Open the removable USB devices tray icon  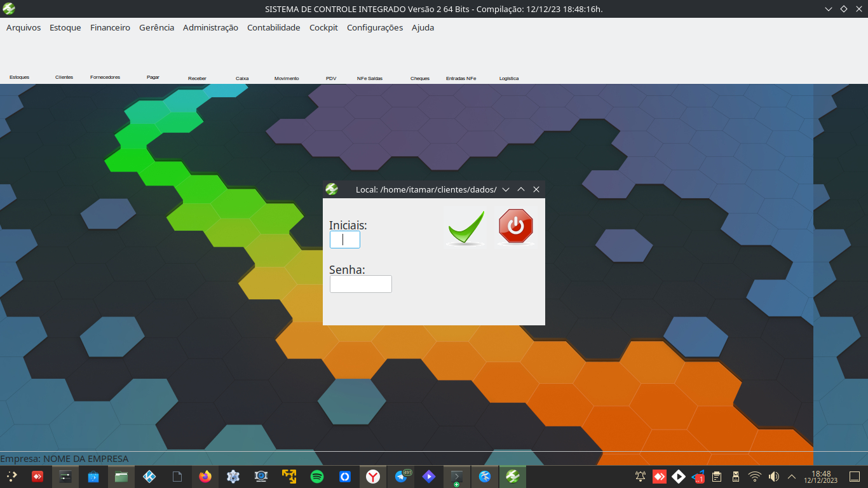coord(736,476)
